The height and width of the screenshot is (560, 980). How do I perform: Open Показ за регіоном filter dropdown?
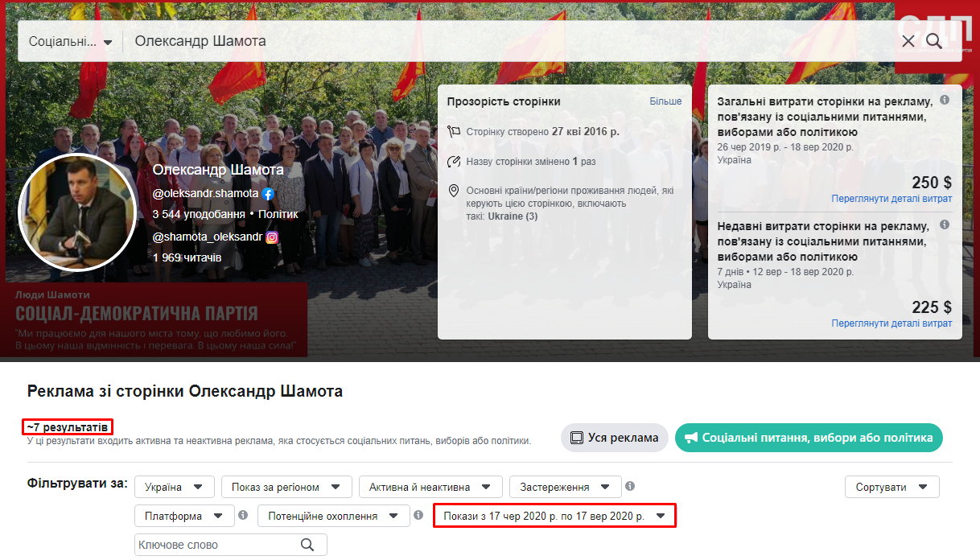pyautogui.click(x=286, y=487)
